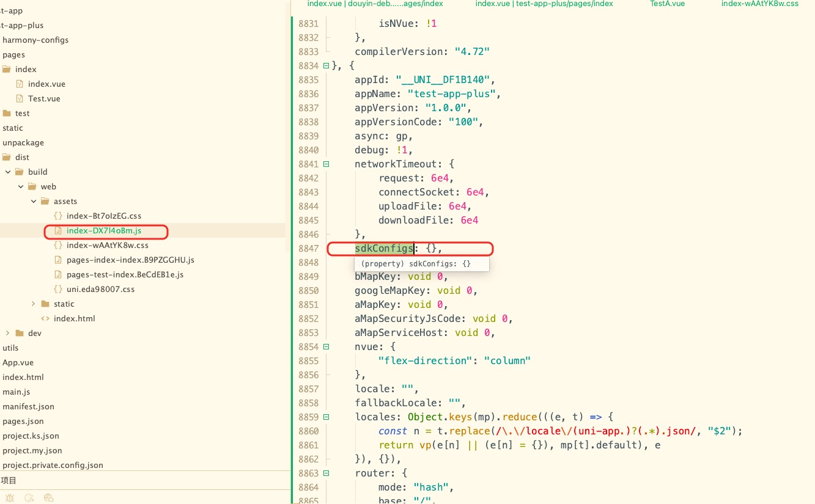Click the Vue file icon beside Test.vue
815x504 pixels.
20,99
